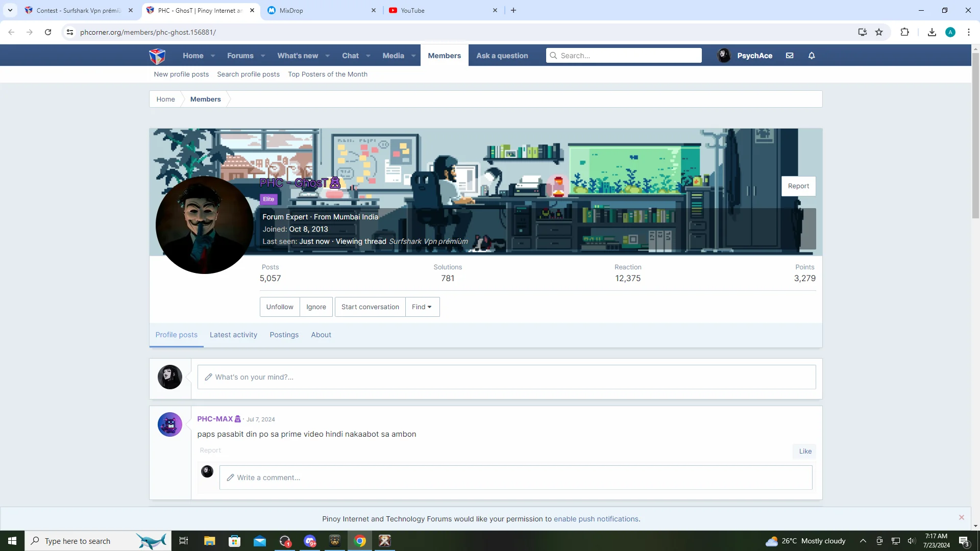Click enable push notifications link
The image size is (980, 551).
coord(596,519)
